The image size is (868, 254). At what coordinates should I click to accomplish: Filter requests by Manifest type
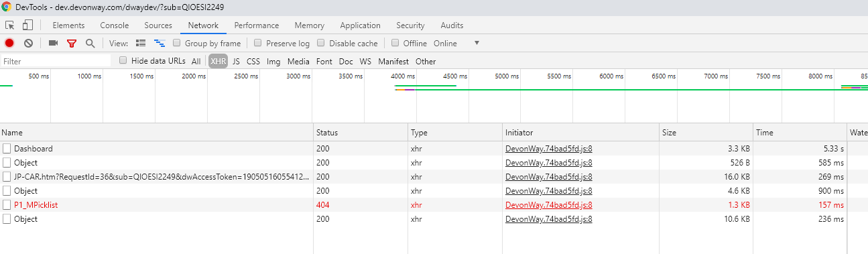(393, 61)
